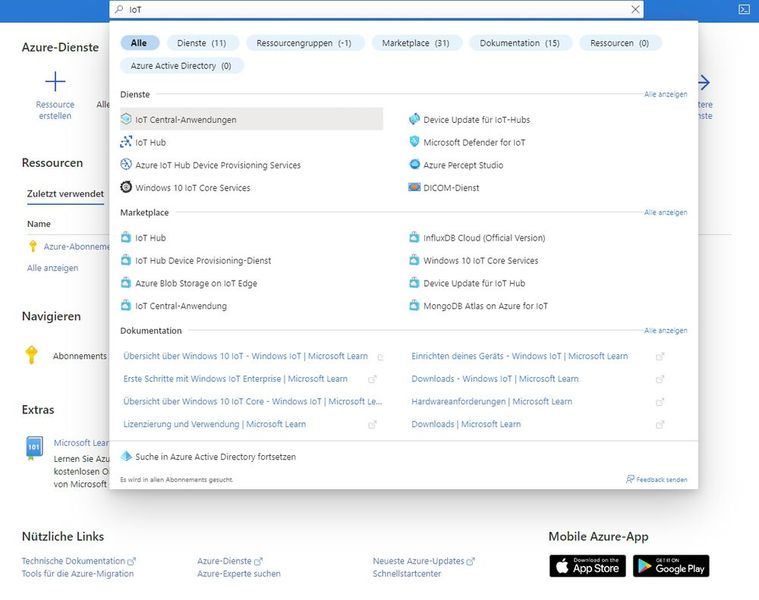Open Hardwareanforderungen Microsoft Learn link

[492, 401]
